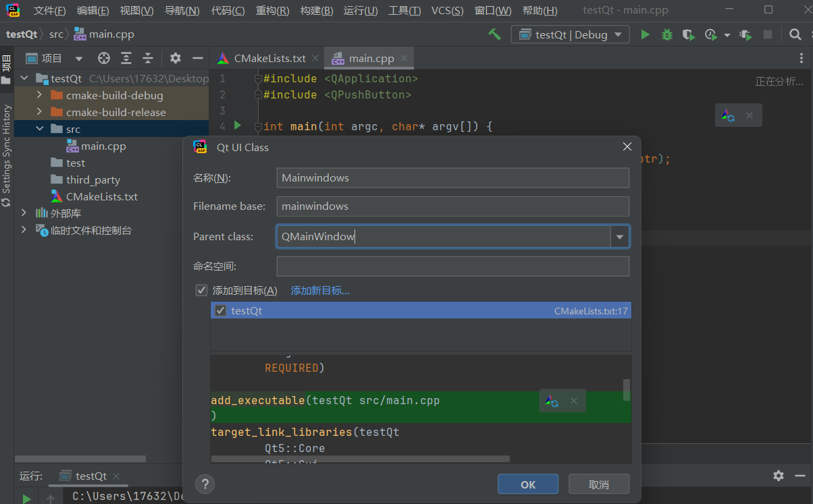Expand the cmake-build-release folder

pyautogui.click(x=39, y=112)
